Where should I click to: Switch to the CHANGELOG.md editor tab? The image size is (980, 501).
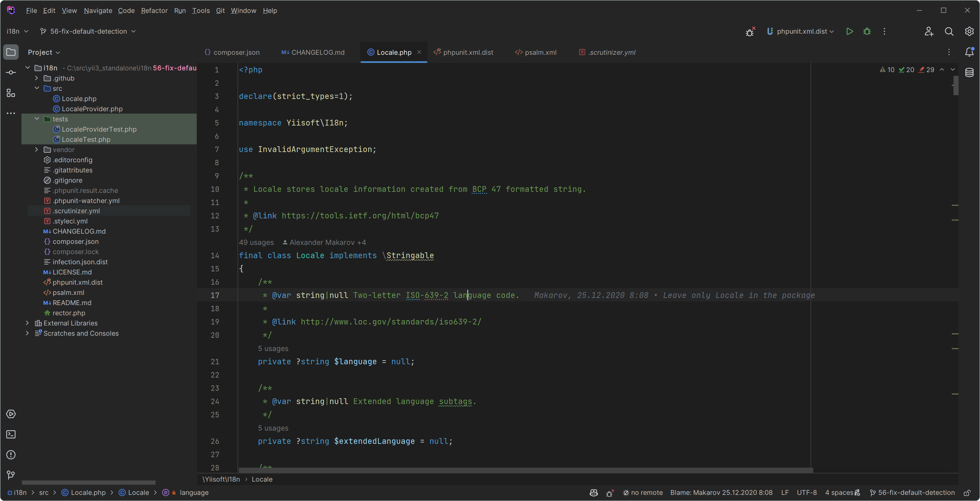point(313,52)
